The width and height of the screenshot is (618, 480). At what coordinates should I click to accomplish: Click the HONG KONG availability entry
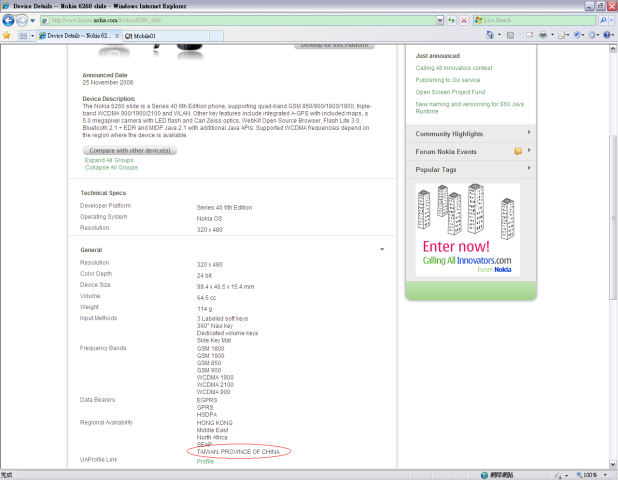pos(215,422)
